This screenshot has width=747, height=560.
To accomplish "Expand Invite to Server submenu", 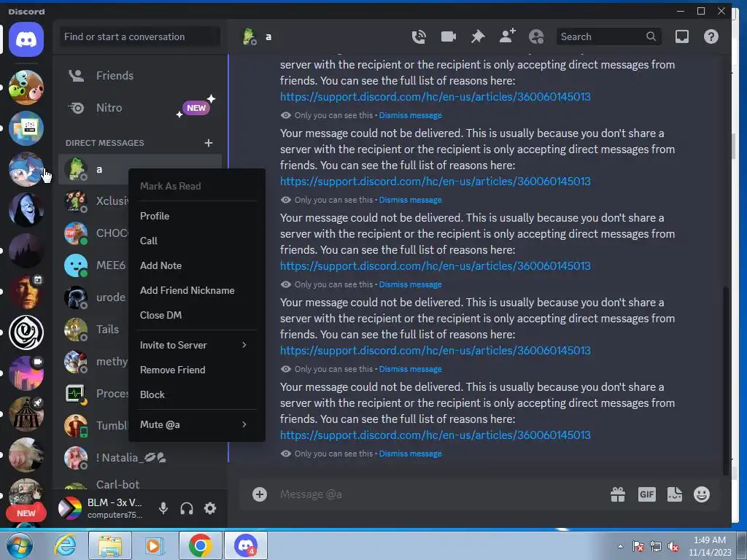I will pyautogui.click(x=197, y=345).
